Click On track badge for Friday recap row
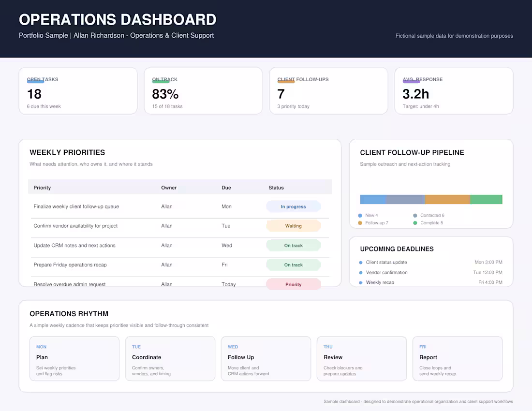532x411 pixels. tap(293, 265)
